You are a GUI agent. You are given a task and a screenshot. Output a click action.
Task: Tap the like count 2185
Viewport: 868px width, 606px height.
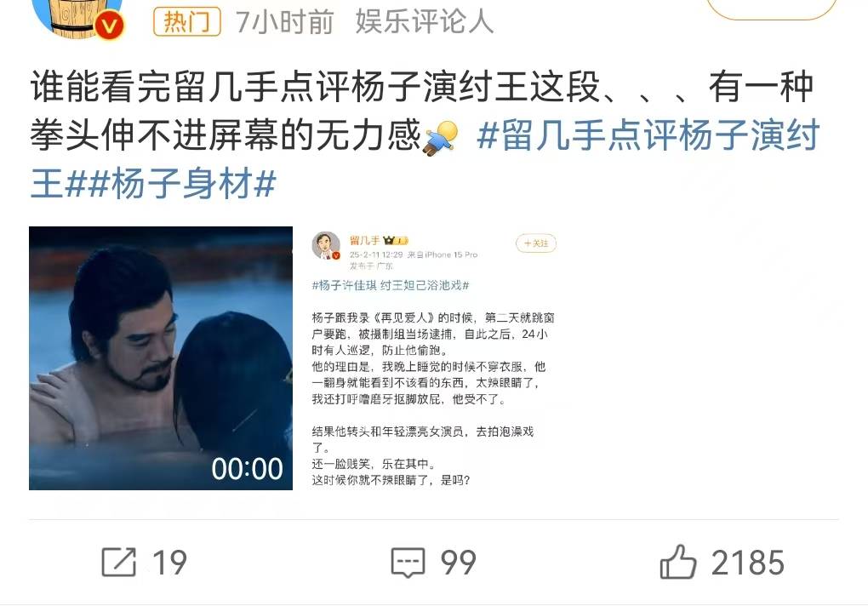coord(747,563)
